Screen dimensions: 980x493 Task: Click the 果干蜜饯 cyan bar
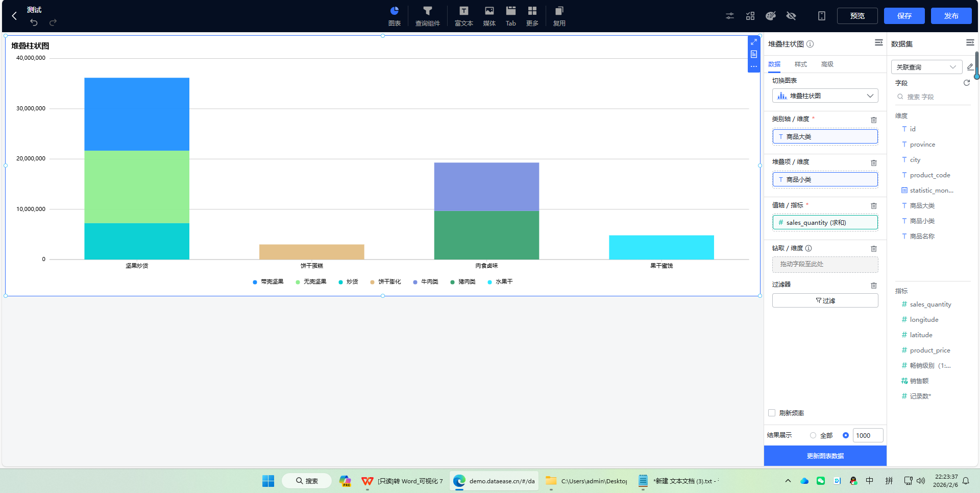[661, 247]
